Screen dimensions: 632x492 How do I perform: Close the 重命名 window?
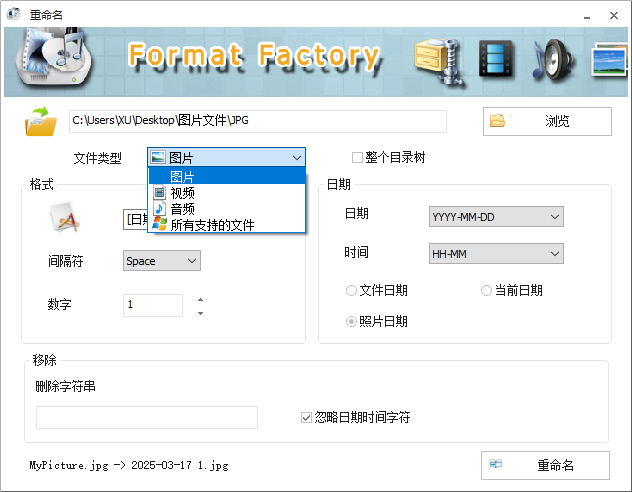coord(614,15)
